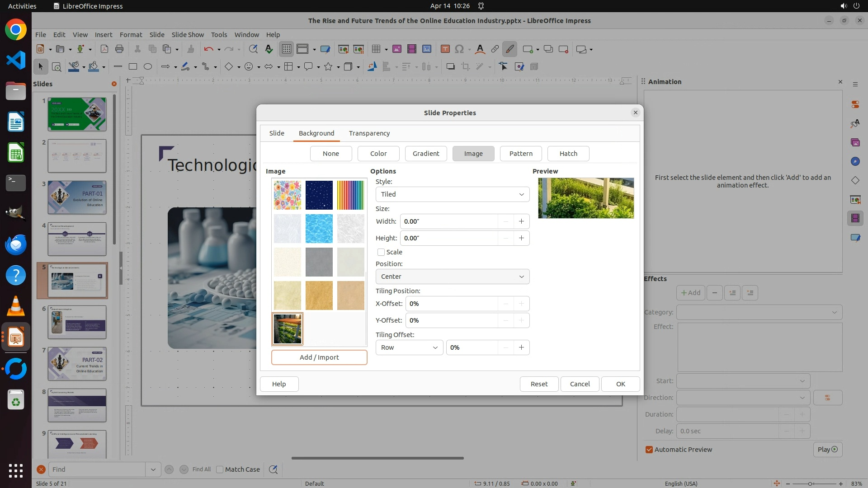Expand the Position dropdown showing Center
868x488 pixels.
tap(452, 277)
